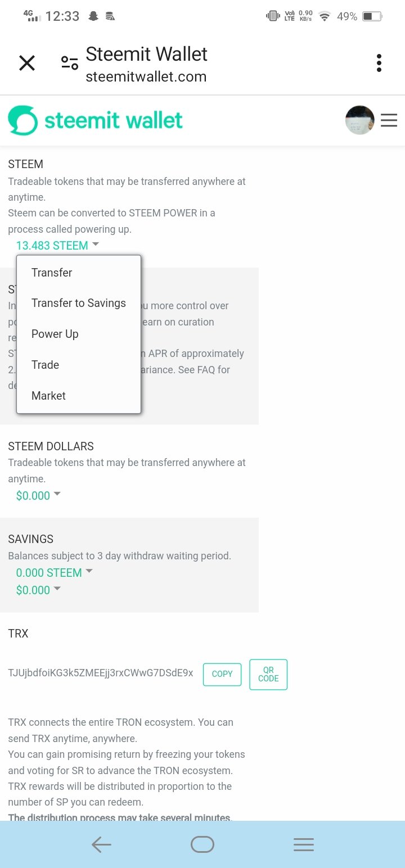Choose Transfer to Savings option

point(79,303)
